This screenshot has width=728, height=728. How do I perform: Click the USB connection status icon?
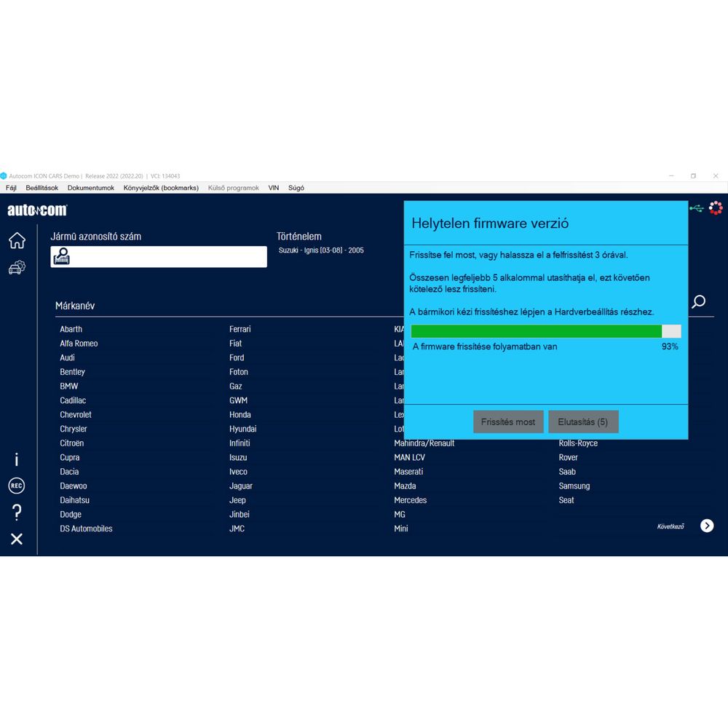click(x=697, y=209)
